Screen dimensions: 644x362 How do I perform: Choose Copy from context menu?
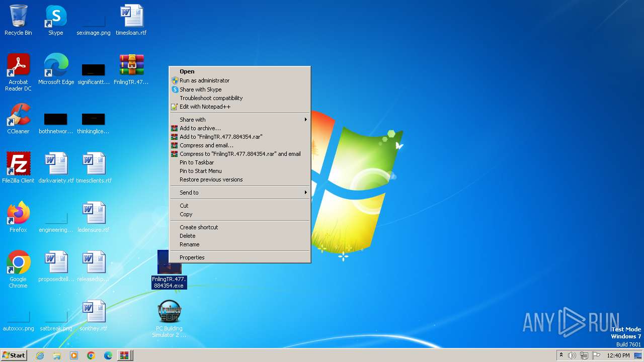click(239, 214)
